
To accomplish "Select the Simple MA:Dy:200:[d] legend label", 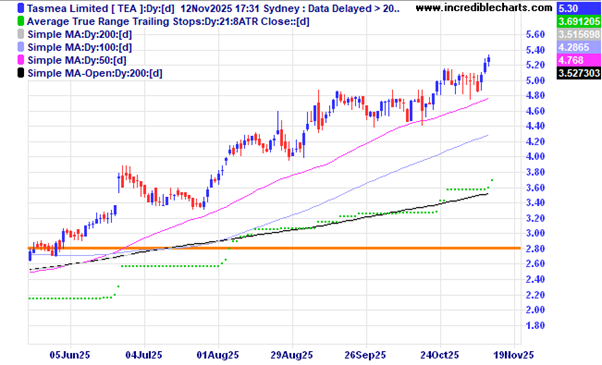I will pyautogui.click(x=79, y=35).
